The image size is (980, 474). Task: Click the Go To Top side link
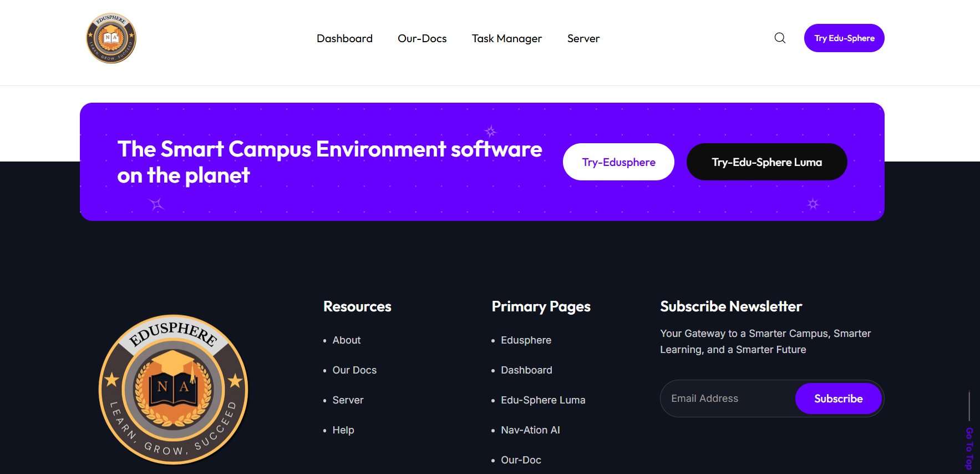[969, 447]
